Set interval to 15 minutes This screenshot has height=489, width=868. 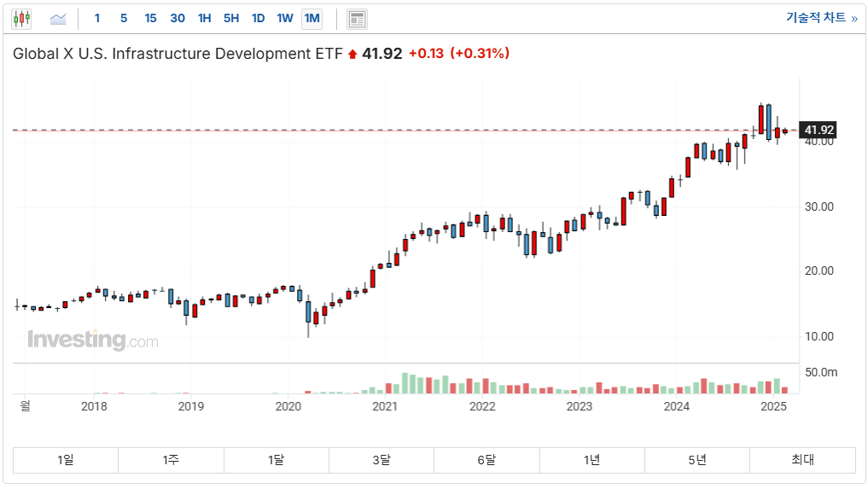[x=150, y=18]
